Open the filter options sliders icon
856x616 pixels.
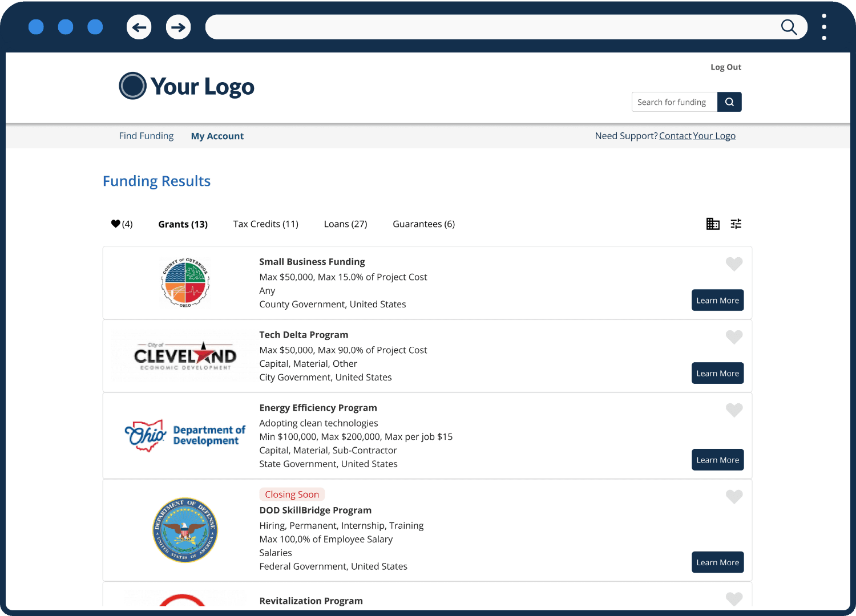pos(736,224)
